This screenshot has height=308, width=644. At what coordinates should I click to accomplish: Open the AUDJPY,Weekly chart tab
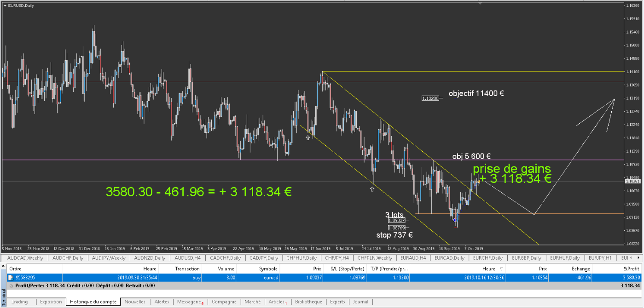[108, 258]
